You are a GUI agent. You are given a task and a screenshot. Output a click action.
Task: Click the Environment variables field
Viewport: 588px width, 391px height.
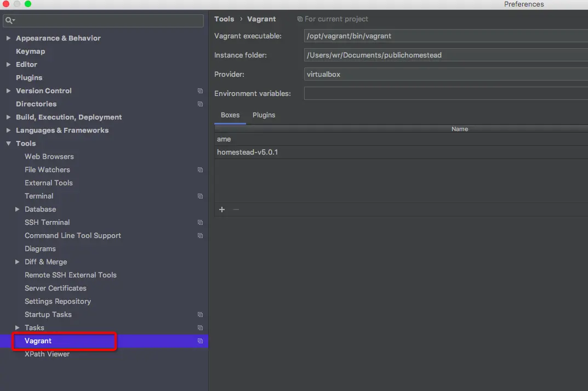pos(446,93)
